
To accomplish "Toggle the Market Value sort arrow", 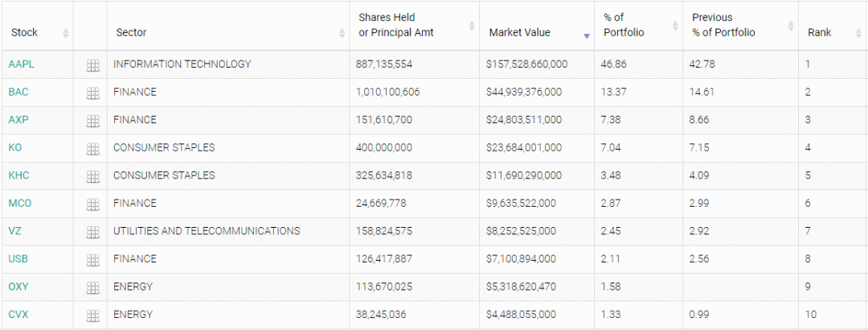I will (587, 36).
